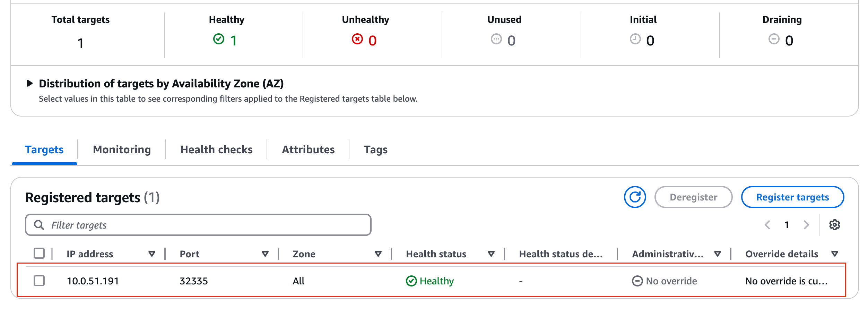Click the No override status icon

pos(637,281)
